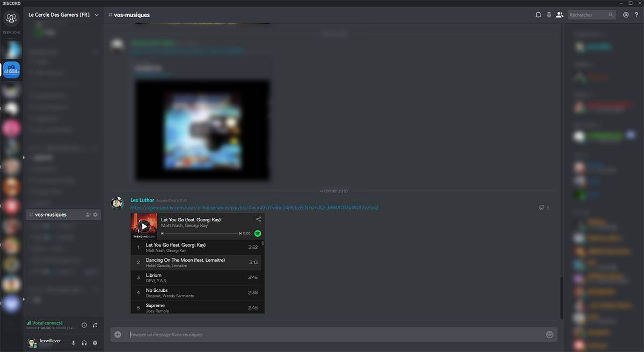Viewport: 644px width, 352px height.
Task: Select the Le Cercle Des Gamers server icon
Action: pos(11,70)
